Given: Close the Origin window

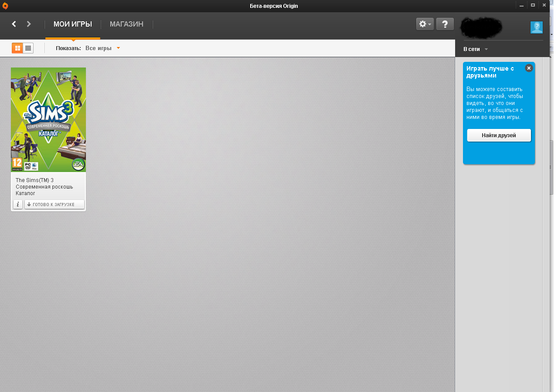Looking at the screenshot, I should pyautogui.click(x=544, y=6).
